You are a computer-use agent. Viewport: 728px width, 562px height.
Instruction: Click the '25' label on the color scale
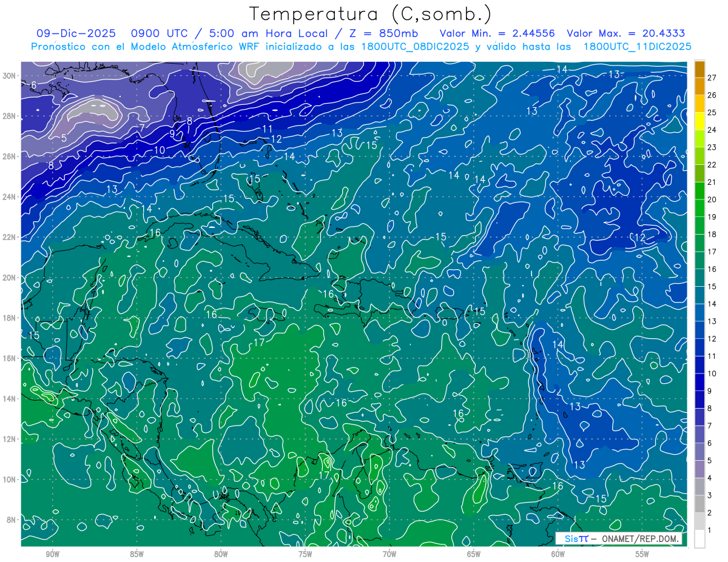coord(712,113)
